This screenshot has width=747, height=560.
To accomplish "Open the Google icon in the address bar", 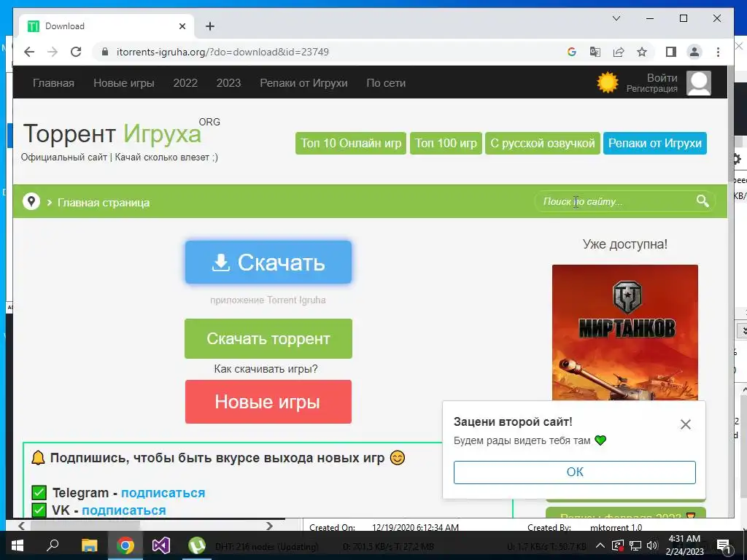I will 572,52.
